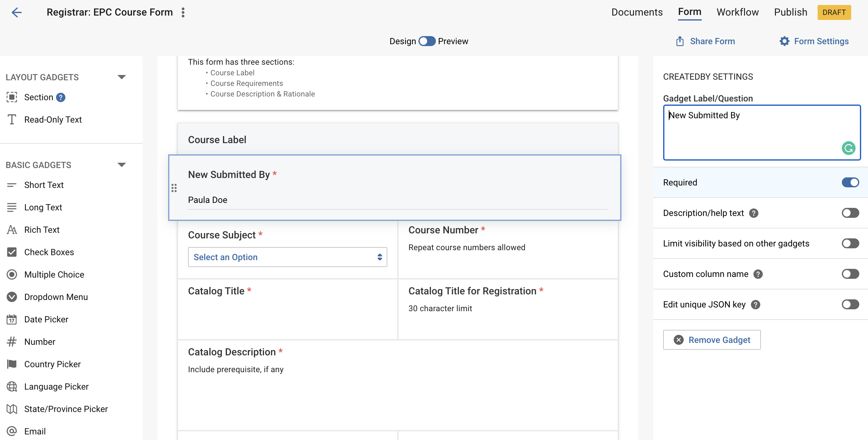Open the three-dot form options menu
This screenshot has height=440, width=868.
coord(183,12)
